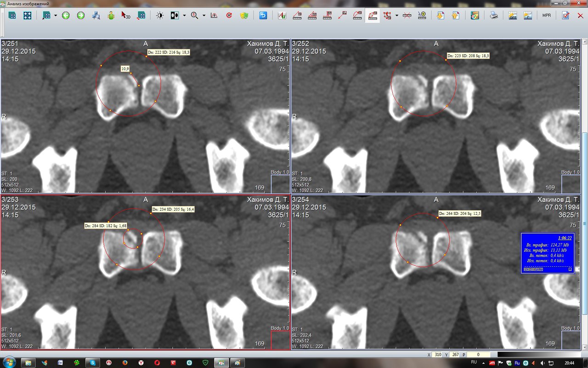Select the red arrow annotation tool
This screenshot has width=588, height=368.
[x=342, y=15]
